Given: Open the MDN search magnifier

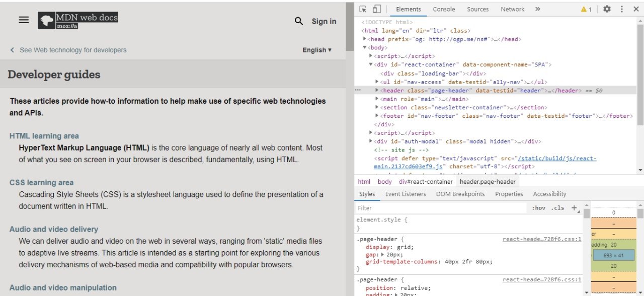Looking at the screenshot, I should 299,21.
